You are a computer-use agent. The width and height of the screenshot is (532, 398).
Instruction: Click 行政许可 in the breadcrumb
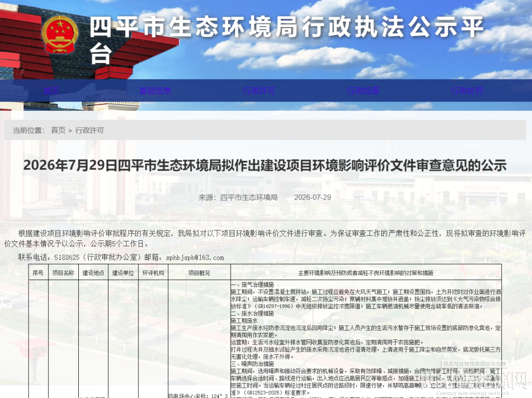90,131
